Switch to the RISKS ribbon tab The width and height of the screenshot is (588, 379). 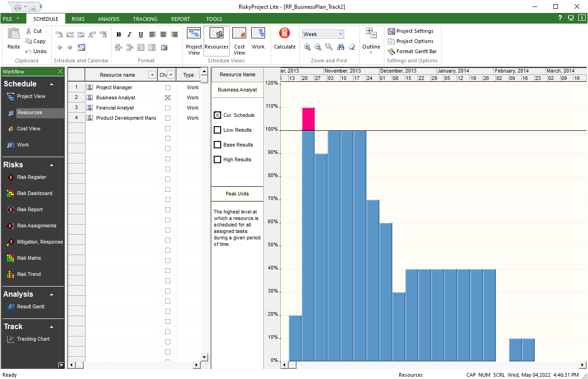point(78,19)
